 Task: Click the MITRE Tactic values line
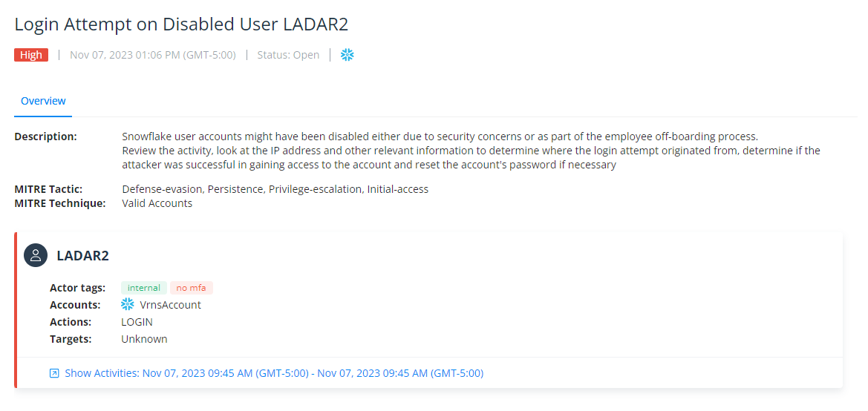point(275,189)
